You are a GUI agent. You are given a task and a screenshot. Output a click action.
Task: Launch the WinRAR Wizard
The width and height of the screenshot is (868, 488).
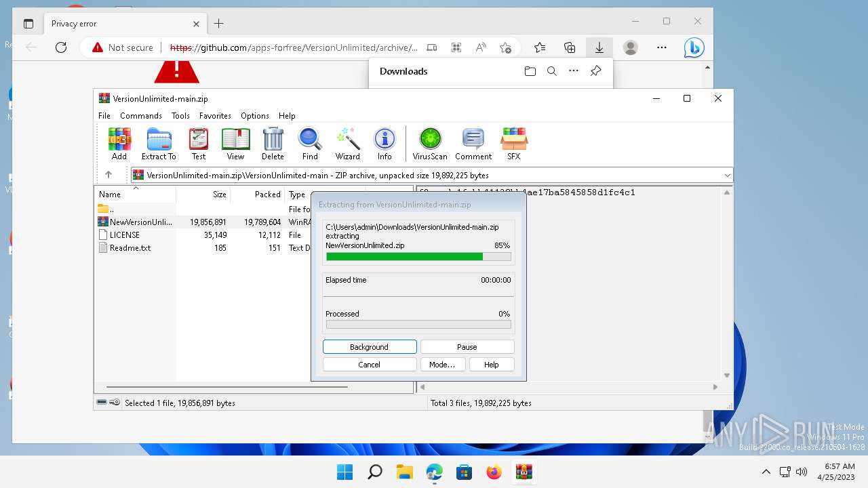[x=348, y=144]
